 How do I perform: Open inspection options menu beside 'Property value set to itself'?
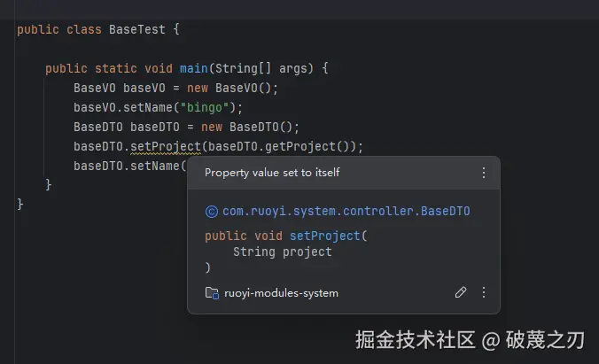click(483, 173)
